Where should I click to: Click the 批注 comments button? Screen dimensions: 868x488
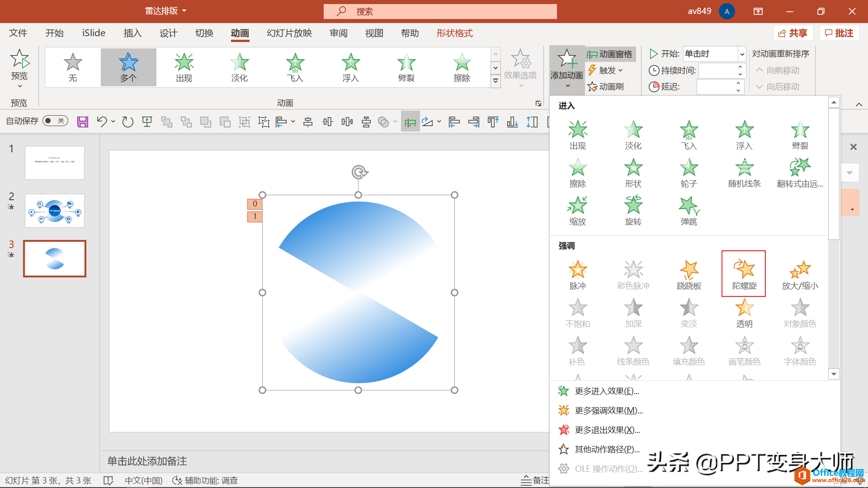coord(839,33)
